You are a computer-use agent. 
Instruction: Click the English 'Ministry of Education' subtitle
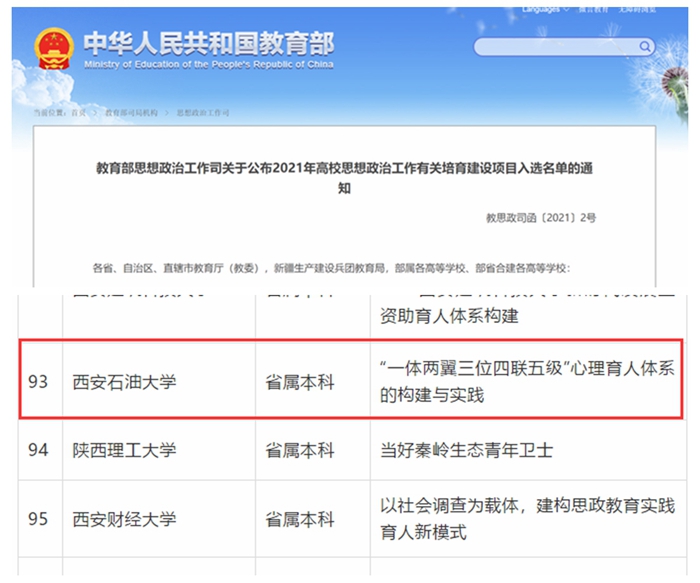(208, 64)
